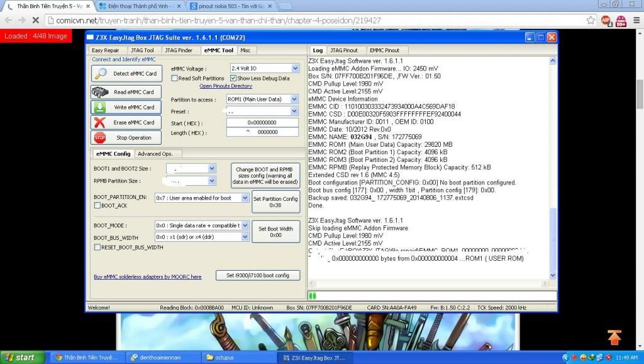Click the Z3X EasyJtag title bar icon
This screenshot has height=364, width=644.
pos(91,37)
